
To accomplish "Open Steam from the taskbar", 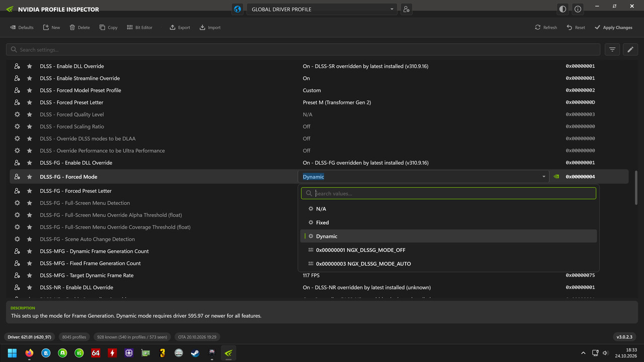I will 195,353.
